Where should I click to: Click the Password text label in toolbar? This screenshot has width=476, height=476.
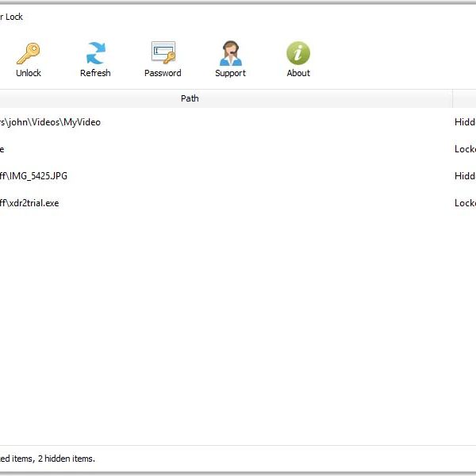pos(163,73)
